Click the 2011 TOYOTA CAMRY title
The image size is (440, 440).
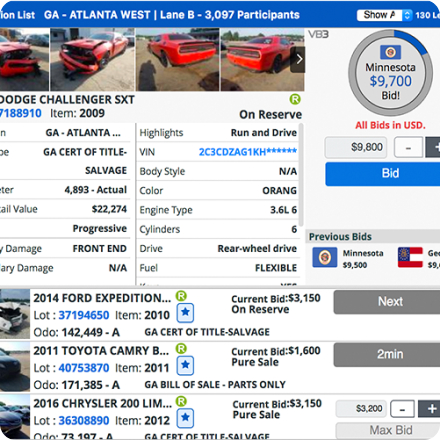101,351
